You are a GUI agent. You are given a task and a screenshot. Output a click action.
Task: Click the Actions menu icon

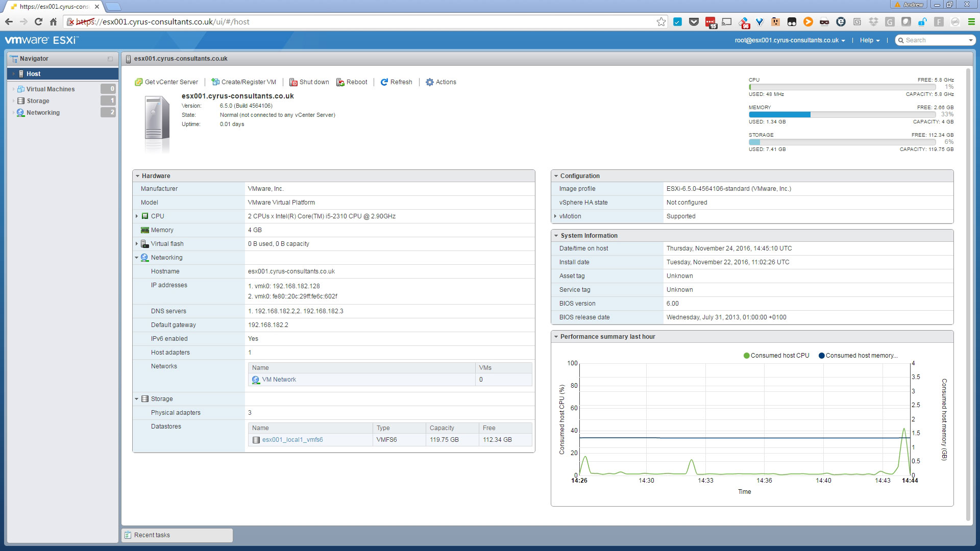point(430,82)
